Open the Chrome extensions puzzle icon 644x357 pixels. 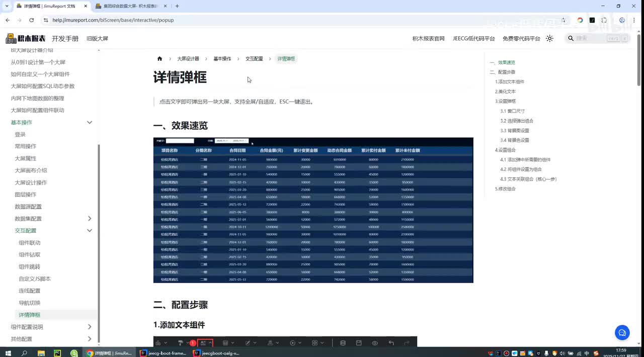604,20
